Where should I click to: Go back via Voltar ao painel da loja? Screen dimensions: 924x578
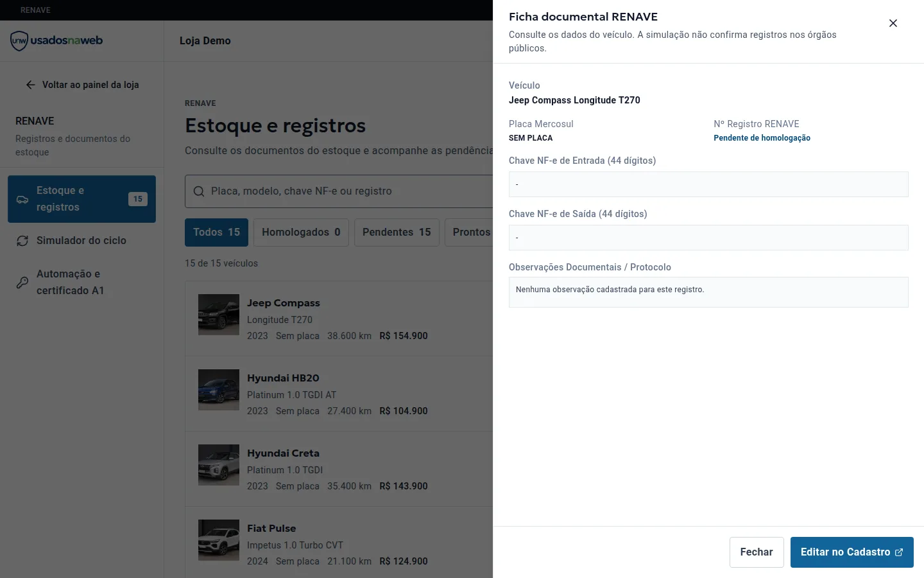pyautogui.click(x=82, y=85)
